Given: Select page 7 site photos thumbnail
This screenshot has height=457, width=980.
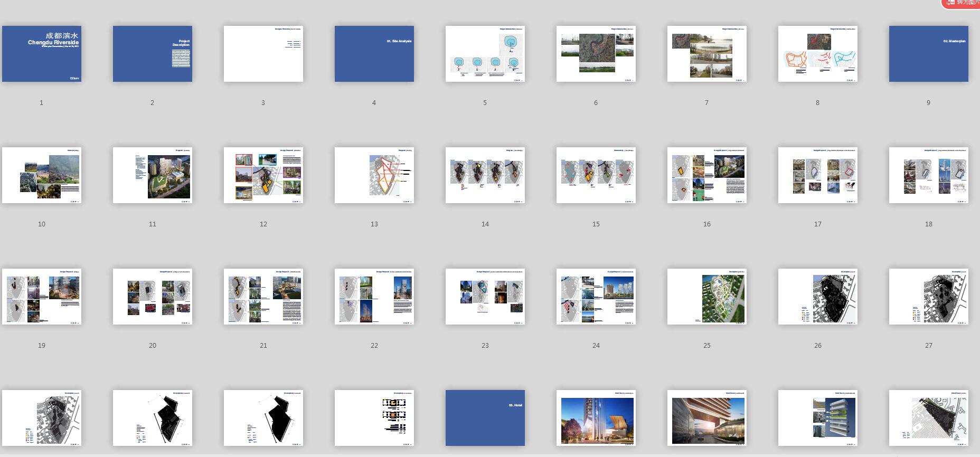Looking at the screenshot, I should [x=707, y=54].
